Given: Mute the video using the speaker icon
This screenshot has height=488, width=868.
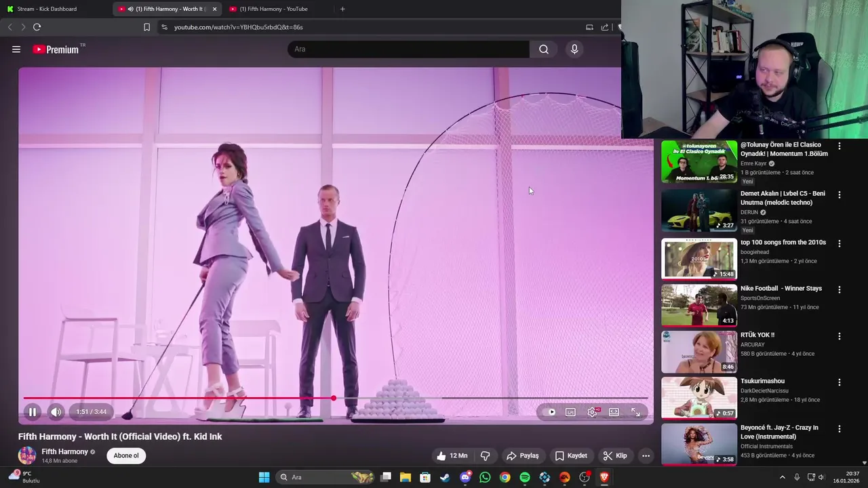Looking at the screenshot, I should 56,411.
